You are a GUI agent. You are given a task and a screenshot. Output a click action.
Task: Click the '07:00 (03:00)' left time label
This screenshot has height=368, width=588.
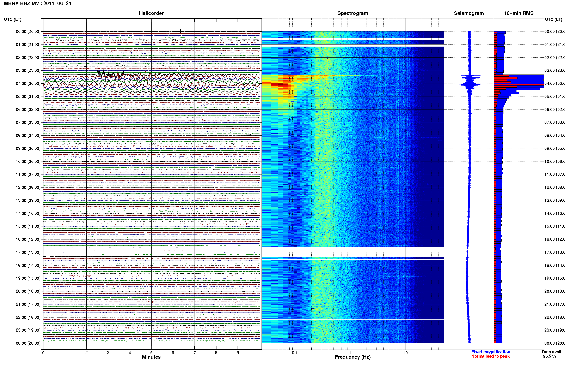pos(28,122)
